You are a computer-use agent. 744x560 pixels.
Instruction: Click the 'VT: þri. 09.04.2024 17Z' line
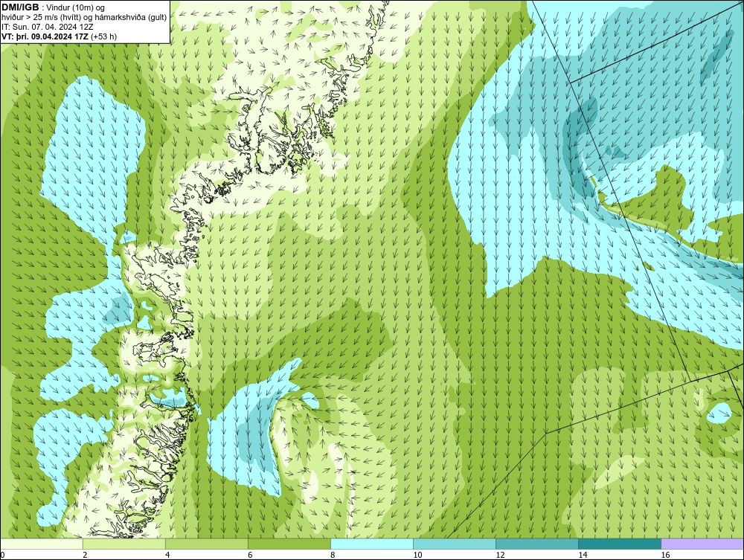[x=60, y=36]
